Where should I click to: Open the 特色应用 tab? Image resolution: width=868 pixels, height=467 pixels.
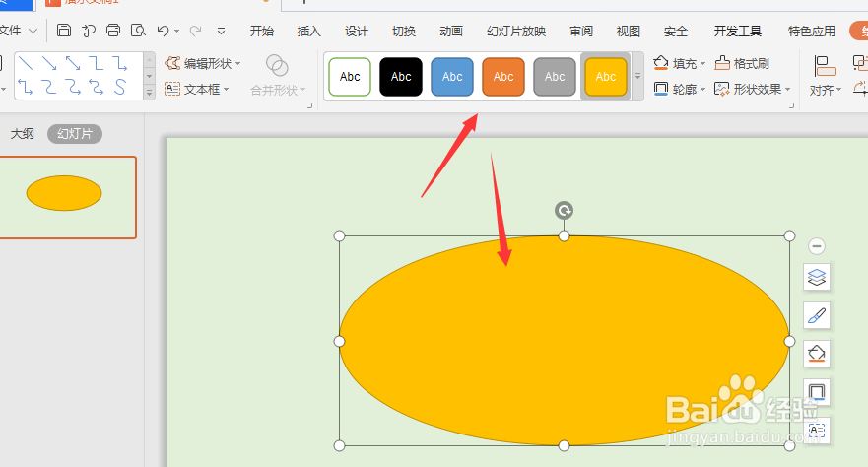(x=812, y=31)
